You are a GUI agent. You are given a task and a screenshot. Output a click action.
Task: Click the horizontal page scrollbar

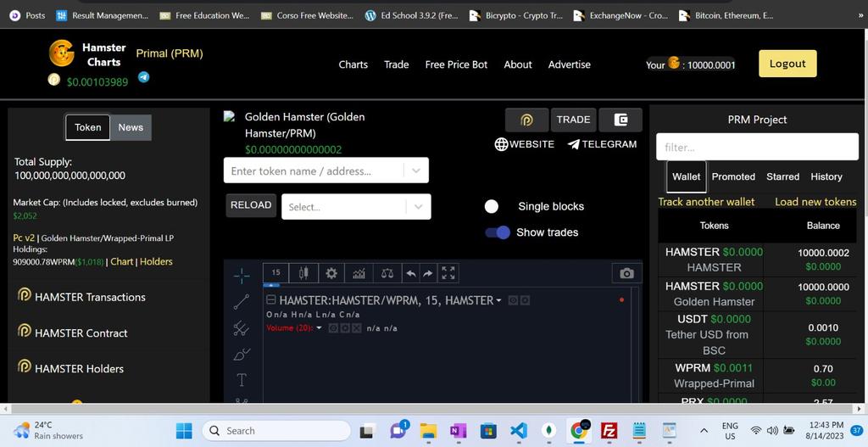434,409
